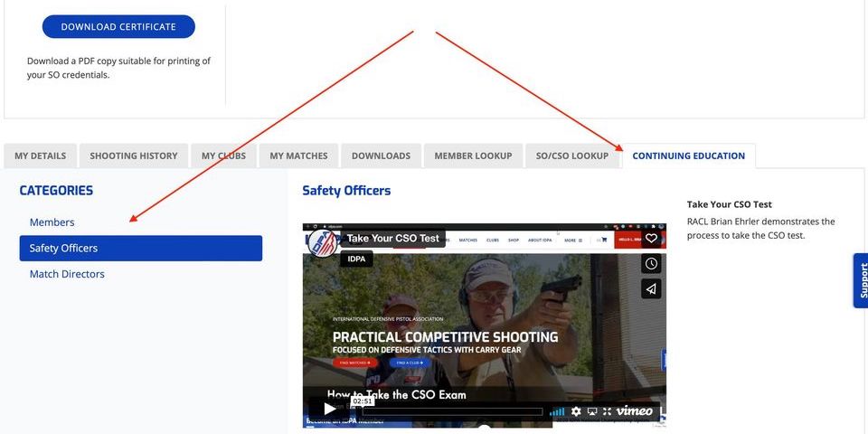Image resolution: width=868 pixels, height=434 pixels.
Task: Click the AirPlay cast icon on the video
Action: [592, 411]
